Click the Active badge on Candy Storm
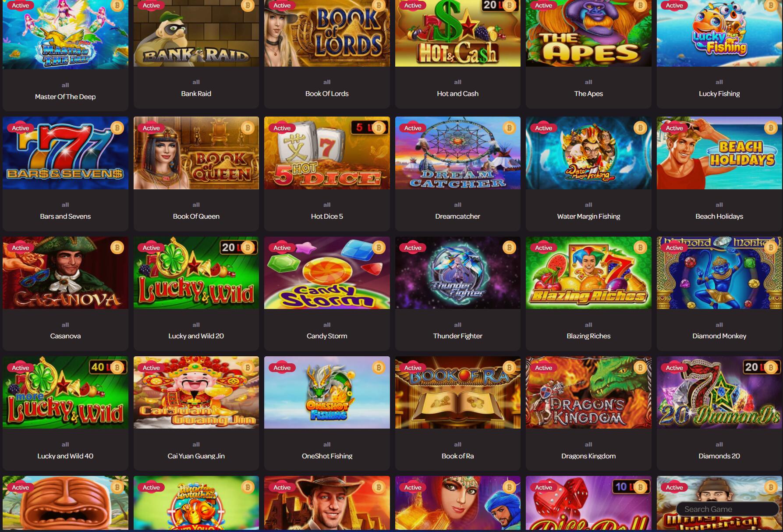Viewport: 783px width, 532px height. tap(282, 248)
